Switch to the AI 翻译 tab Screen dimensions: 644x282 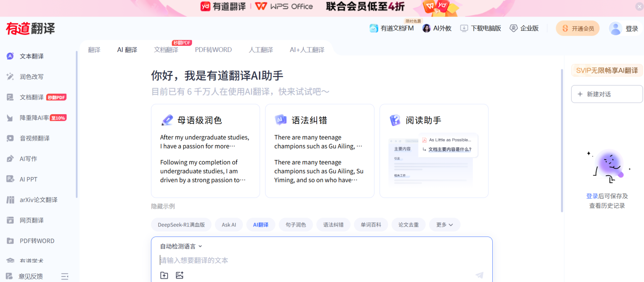click(x=127, y=50)
